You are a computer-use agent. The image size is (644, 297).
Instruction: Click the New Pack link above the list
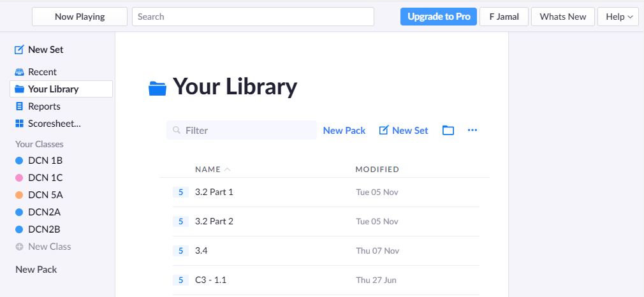(344, 131)
